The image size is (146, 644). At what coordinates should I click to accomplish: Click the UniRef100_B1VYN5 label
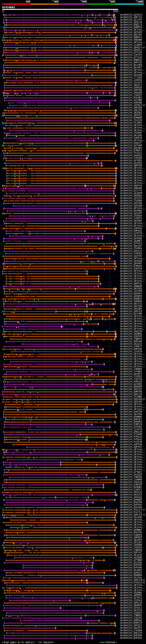pyautogui.click(x=131, y=314)
